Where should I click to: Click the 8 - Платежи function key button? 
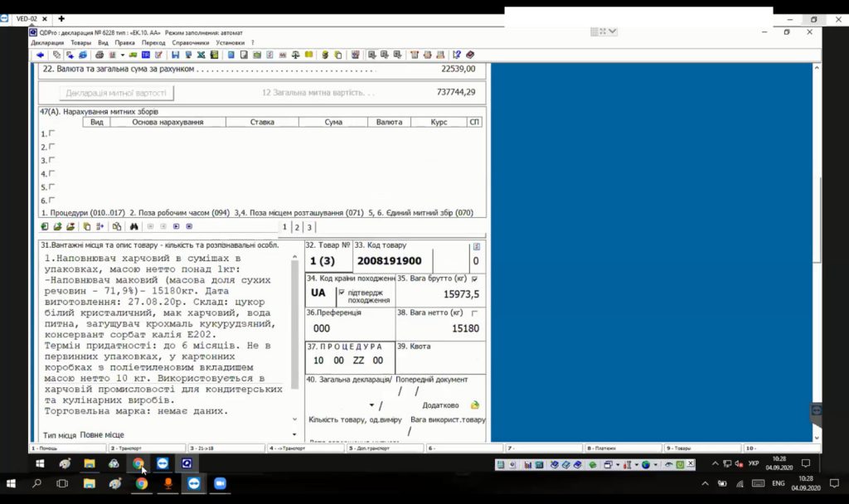624,448
